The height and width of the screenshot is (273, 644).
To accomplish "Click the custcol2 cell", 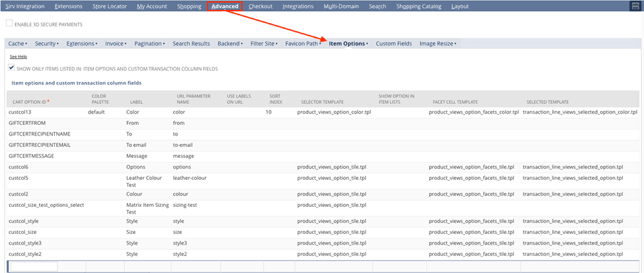I will pos(18,194).
